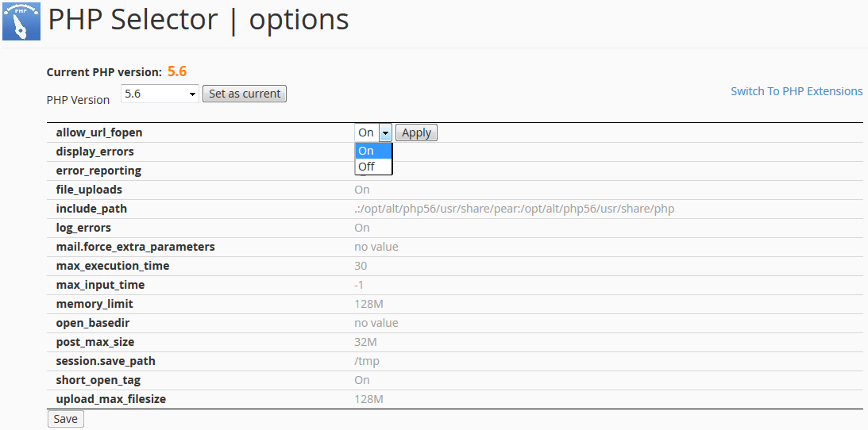Screen dimensions: 868x430
Task: Change the post_max_size 32M value
Action: (365, 342)
